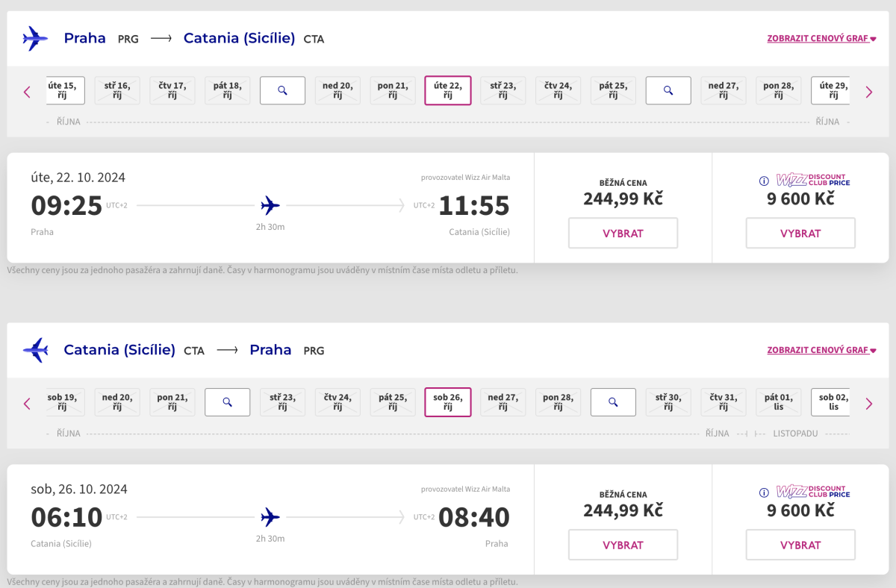The height and width of the screenshot is (588, 896).
Task: Show later outbound dates with right arrow
Action: tap(868, 92)
